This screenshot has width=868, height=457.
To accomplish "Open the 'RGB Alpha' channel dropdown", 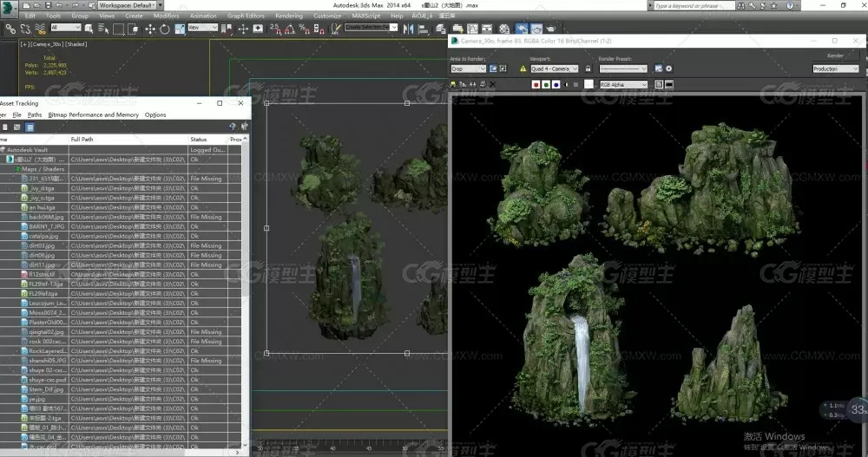I will 623,85.
